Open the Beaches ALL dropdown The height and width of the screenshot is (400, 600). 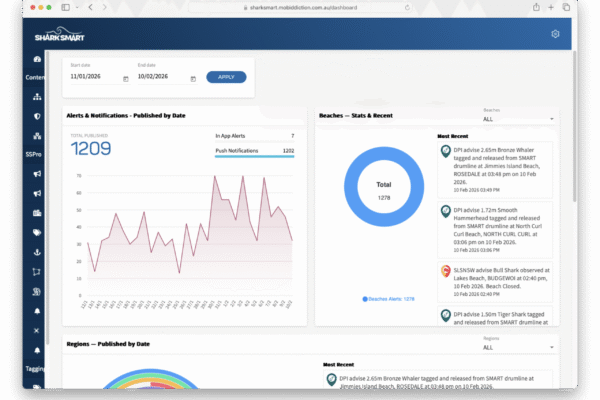(x=518, y=119)
